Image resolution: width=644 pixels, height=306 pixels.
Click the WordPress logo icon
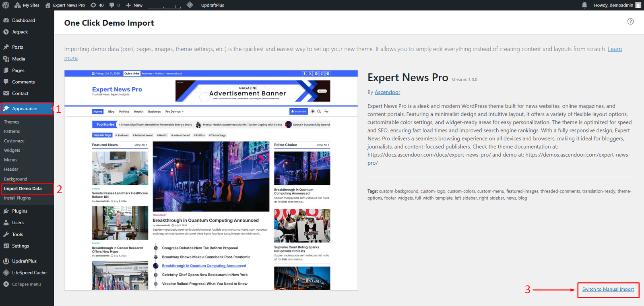tap(6, 5)
